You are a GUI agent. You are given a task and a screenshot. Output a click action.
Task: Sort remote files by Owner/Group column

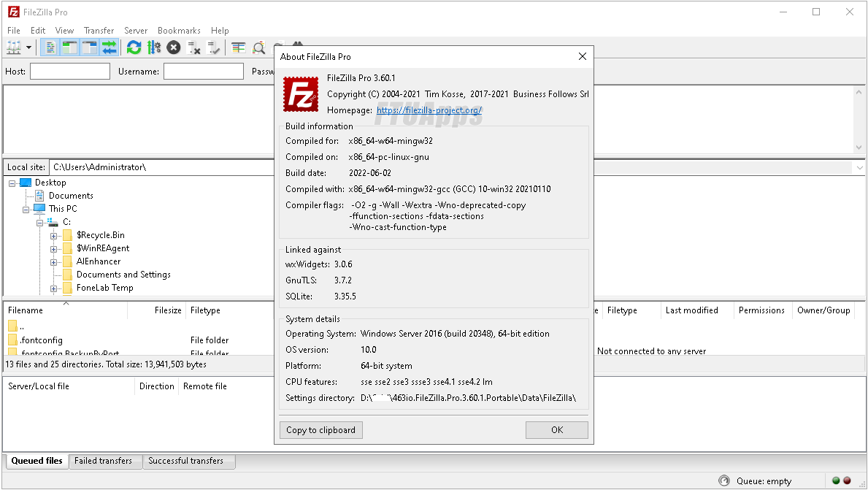tap(823, 310)
